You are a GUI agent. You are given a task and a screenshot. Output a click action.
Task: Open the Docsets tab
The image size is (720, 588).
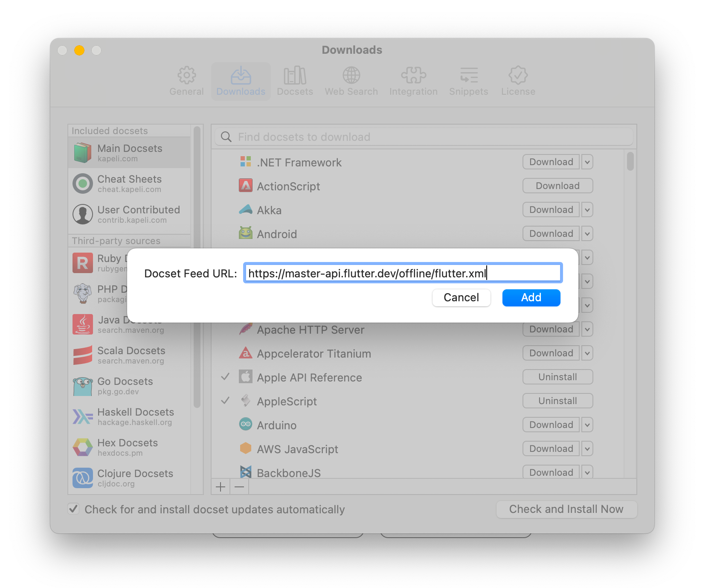pyautogui.click(x=295, y=81)
